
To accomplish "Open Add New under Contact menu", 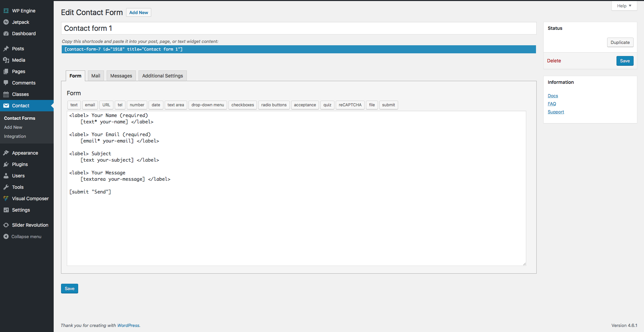I will click(13, 127).
